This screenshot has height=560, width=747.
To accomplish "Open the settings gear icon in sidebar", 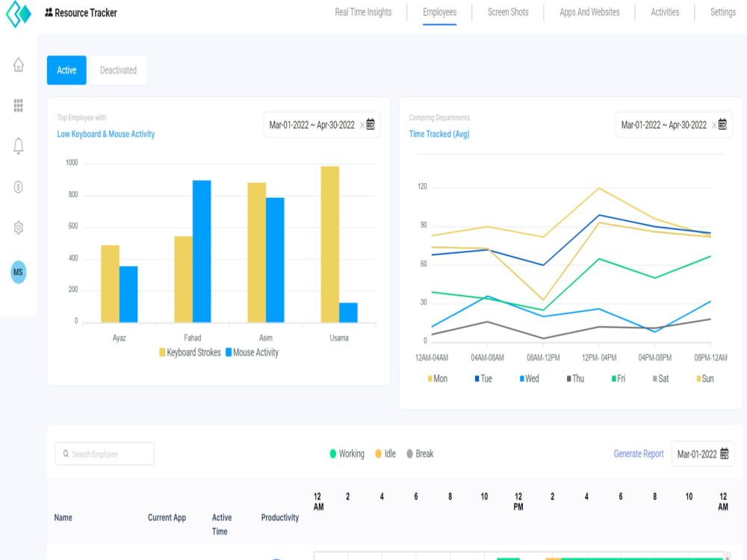I will (x=18, y=228).
